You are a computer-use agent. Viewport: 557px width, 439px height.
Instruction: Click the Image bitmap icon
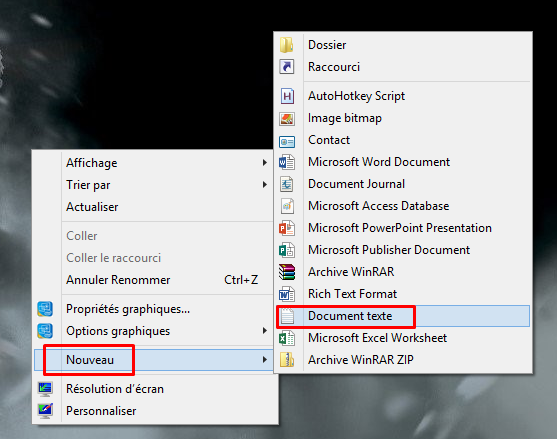[x=287, y=118]
